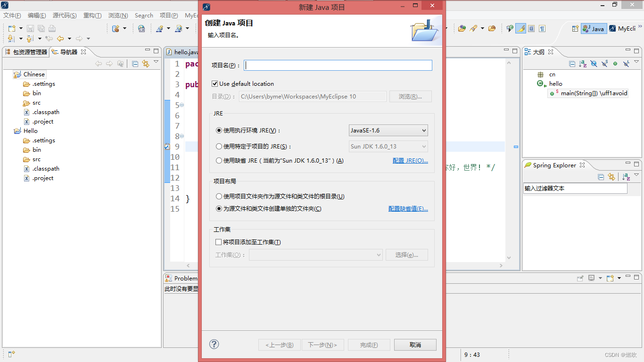
Task: Switch to Java perspective
Action: click(x=594, y=28)
